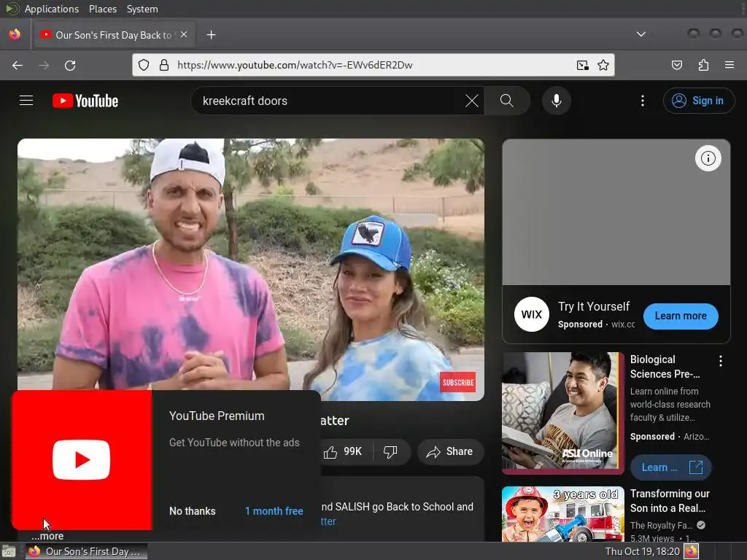Open 'Transforming our Son into a Real...' title
Image resolution: width=747 pixels, height=560 pixels.
(670, 500)
